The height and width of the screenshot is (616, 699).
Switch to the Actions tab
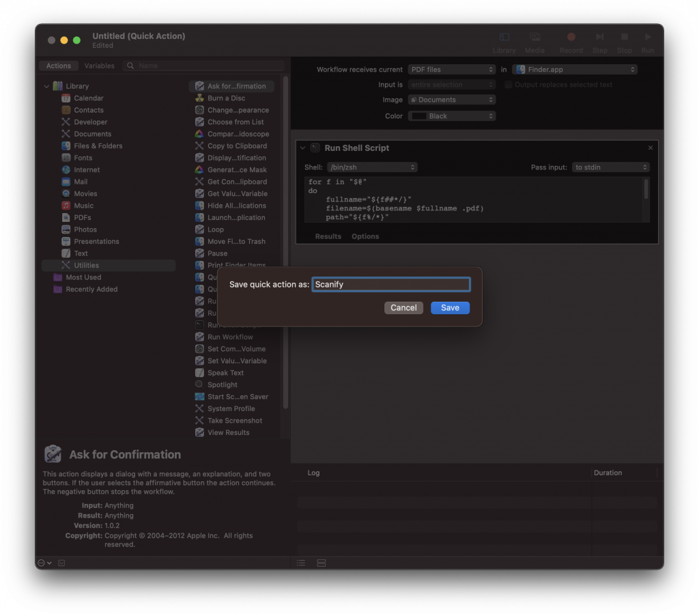(x=59, y=66)
